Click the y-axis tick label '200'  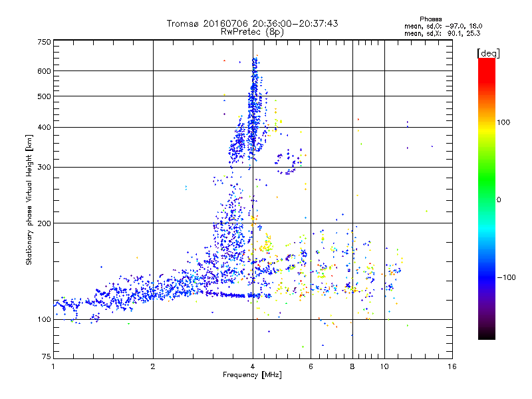[44, 223]
